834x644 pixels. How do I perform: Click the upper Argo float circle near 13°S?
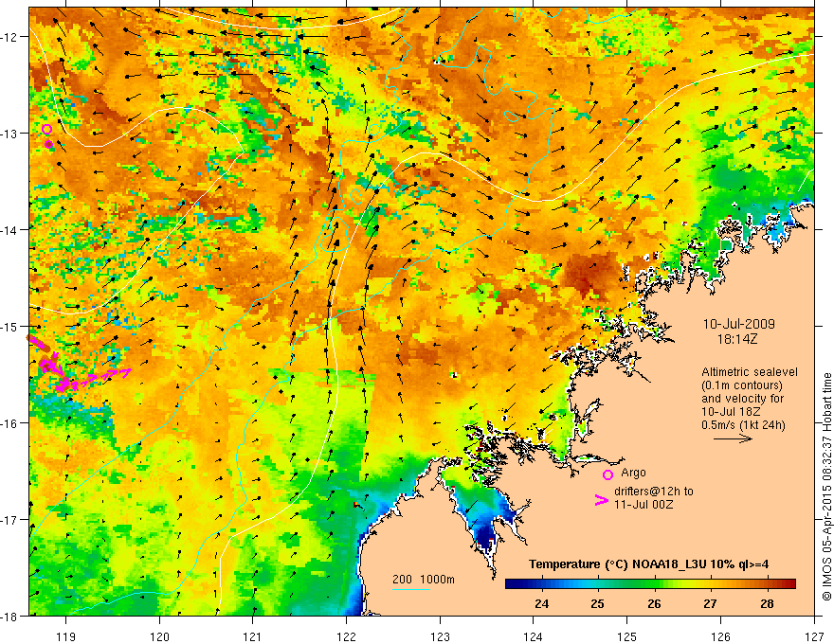tap(46, 129)
